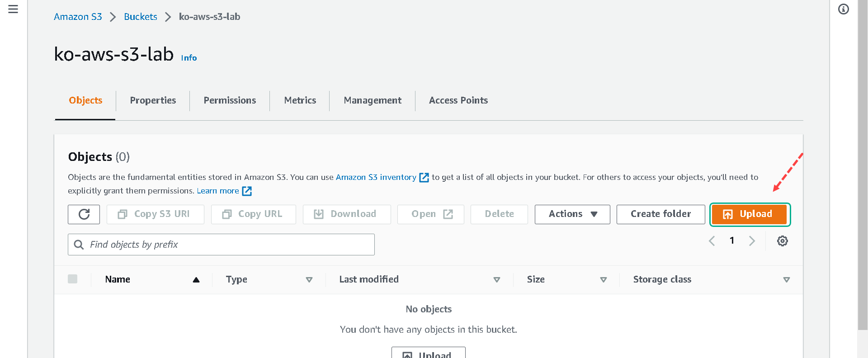The image size is (868, 358).
Task: Click the Upload button under No objects
Action: click(428, 353)
